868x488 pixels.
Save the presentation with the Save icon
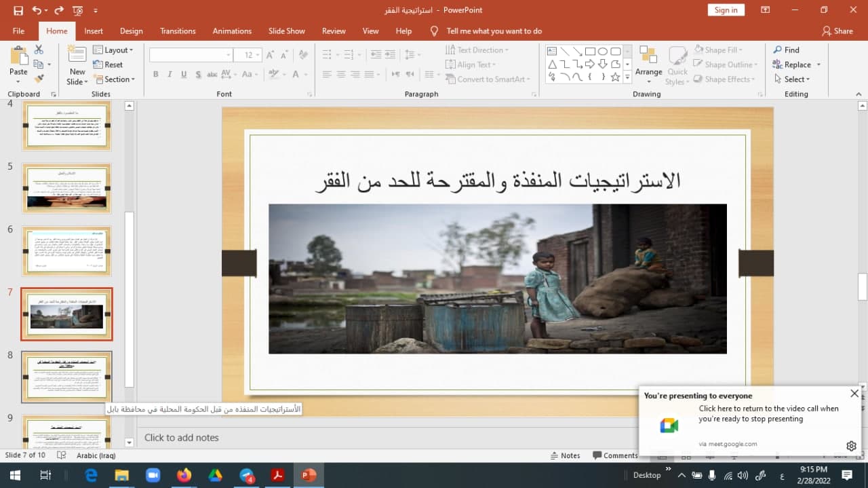[x=18, y=10]
